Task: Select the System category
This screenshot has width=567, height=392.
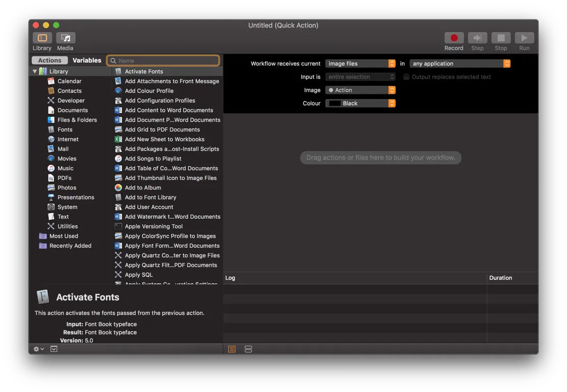Action: [x=67, y=207]
